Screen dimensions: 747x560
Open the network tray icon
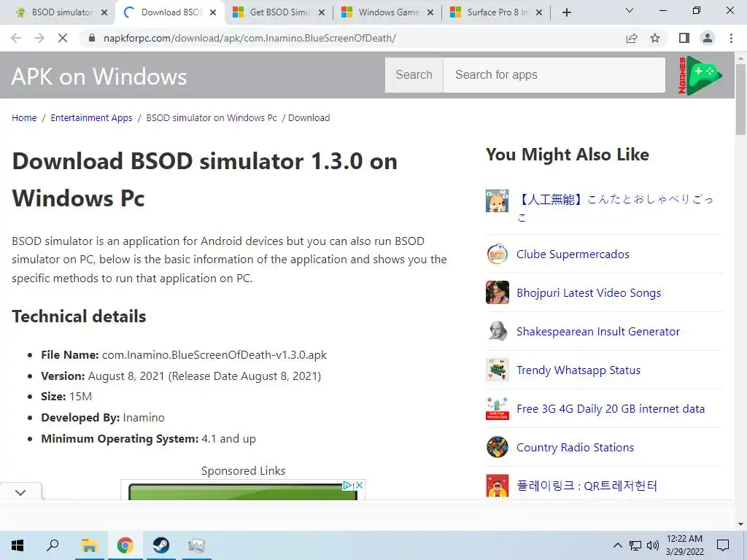point(635,545)
